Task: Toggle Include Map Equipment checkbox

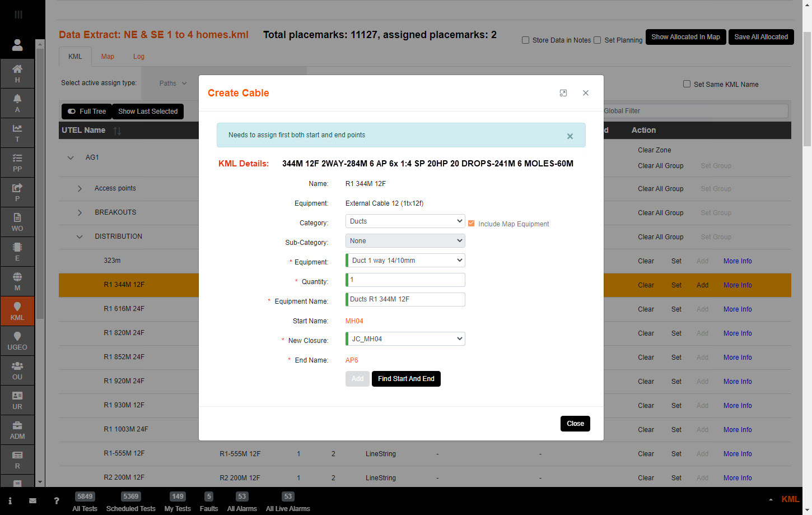Action: click(471, 224)
